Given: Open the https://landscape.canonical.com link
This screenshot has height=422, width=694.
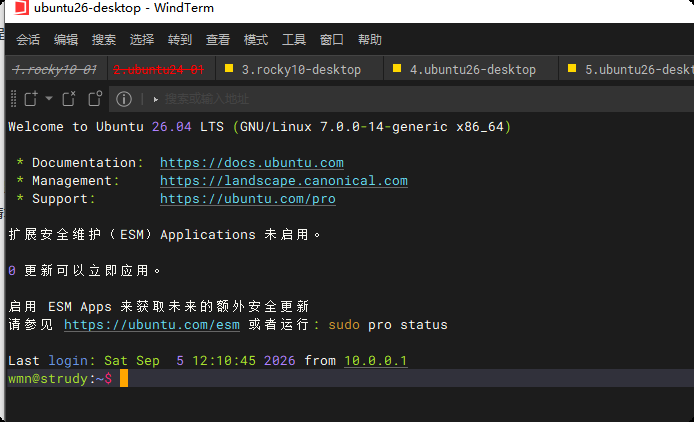Looking at the screenshot, I should 284,181.
